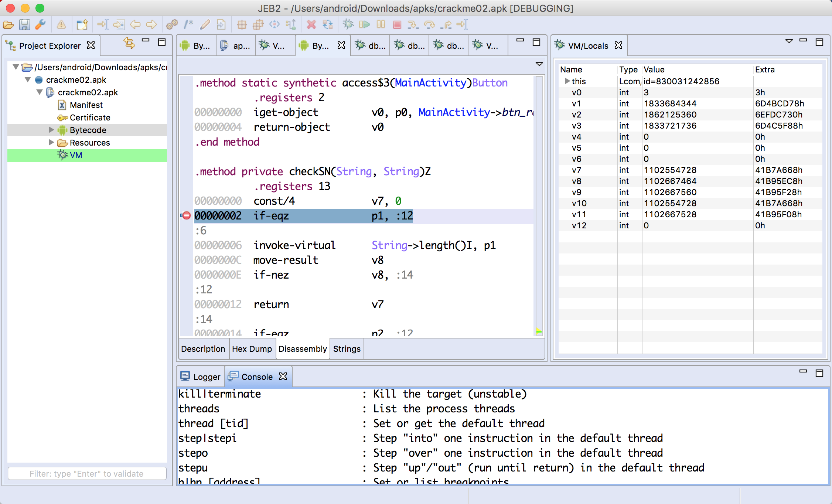Toggle the breakpoint marker at if-eqz line
832x504 pixels.
click(x=186, y=215)
